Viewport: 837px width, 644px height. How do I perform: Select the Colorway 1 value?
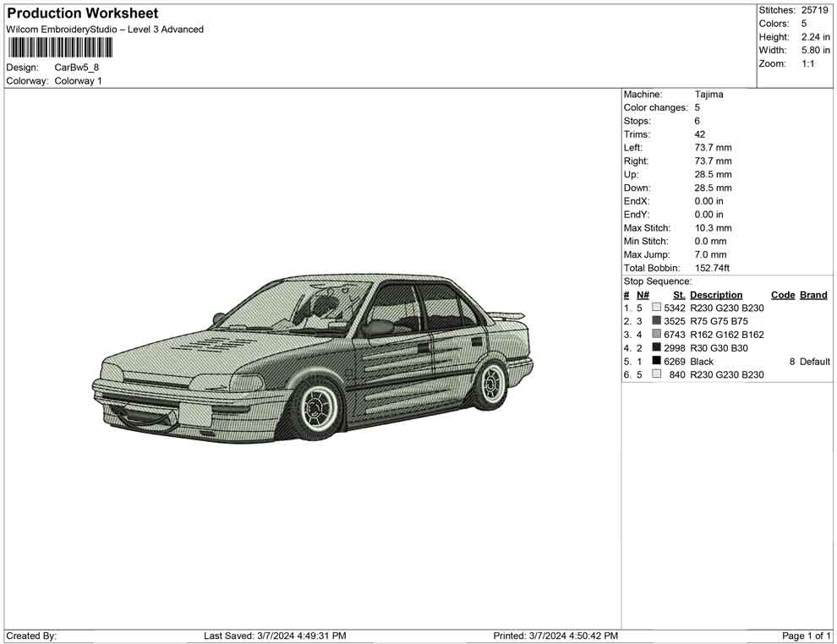pos(78,81)
